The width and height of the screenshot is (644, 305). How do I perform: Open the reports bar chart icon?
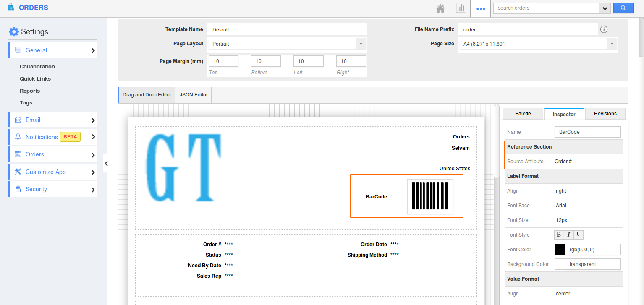pyautogui.click(x=460, y=8)
